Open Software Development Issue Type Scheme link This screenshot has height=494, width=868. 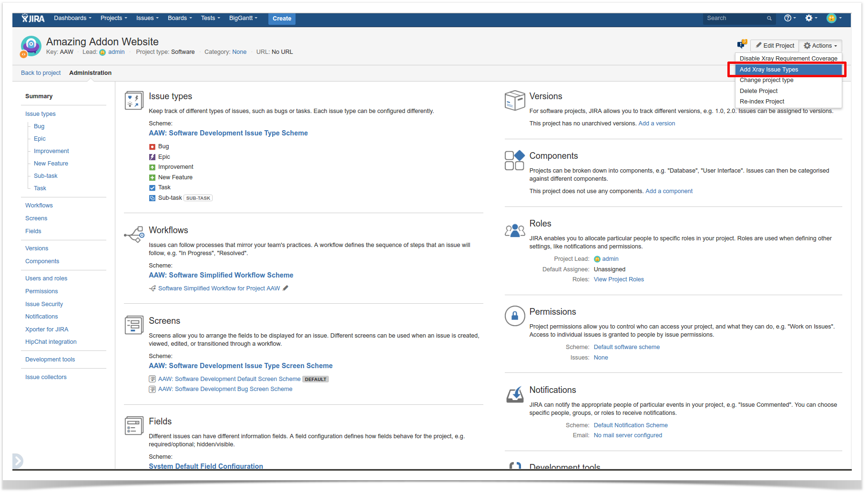click(x=228, y=133)
